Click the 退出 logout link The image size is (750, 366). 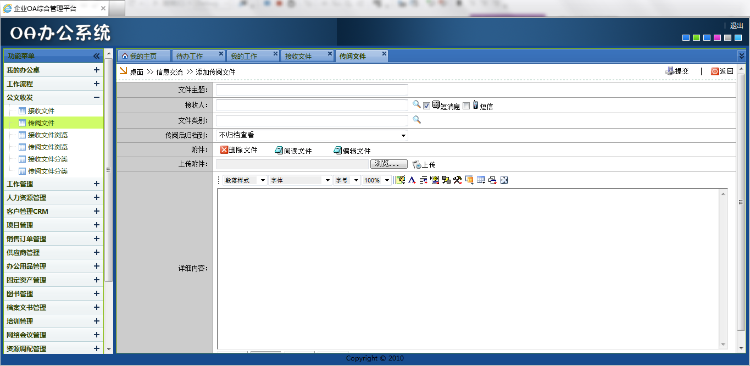click(737, 26)
